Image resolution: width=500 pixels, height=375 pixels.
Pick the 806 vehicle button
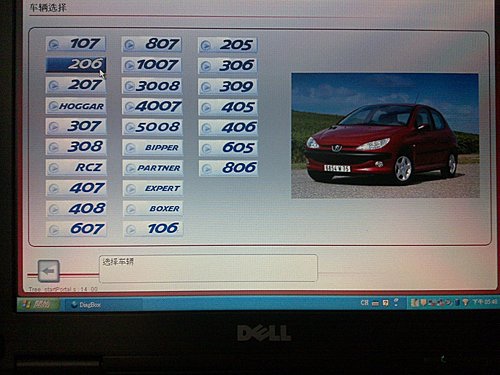(x=229, y=168)
